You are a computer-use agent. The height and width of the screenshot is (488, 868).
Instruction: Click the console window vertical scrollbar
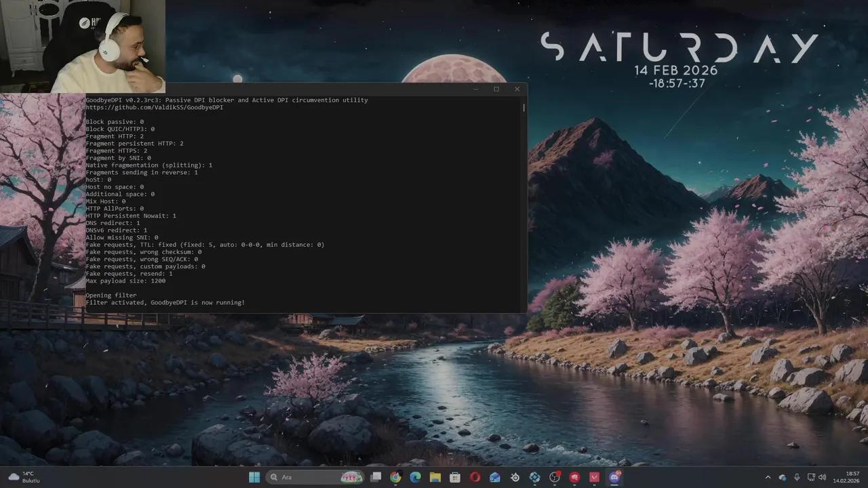(524, 203)
